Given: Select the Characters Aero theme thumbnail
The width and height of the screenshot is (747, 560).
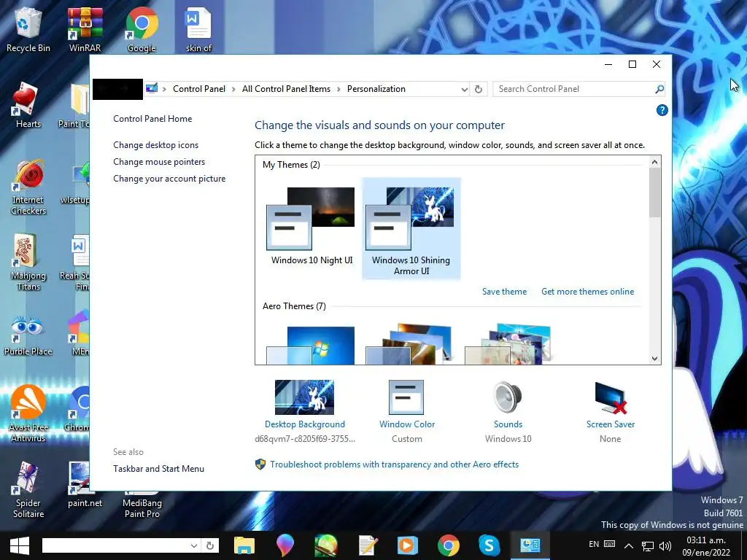Looking at the screenshot, I should tap(508, 344).
